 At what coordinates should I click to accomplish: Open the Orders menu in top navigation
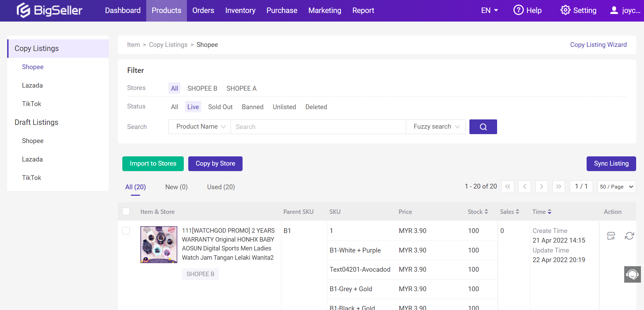(x=203, y=11)
